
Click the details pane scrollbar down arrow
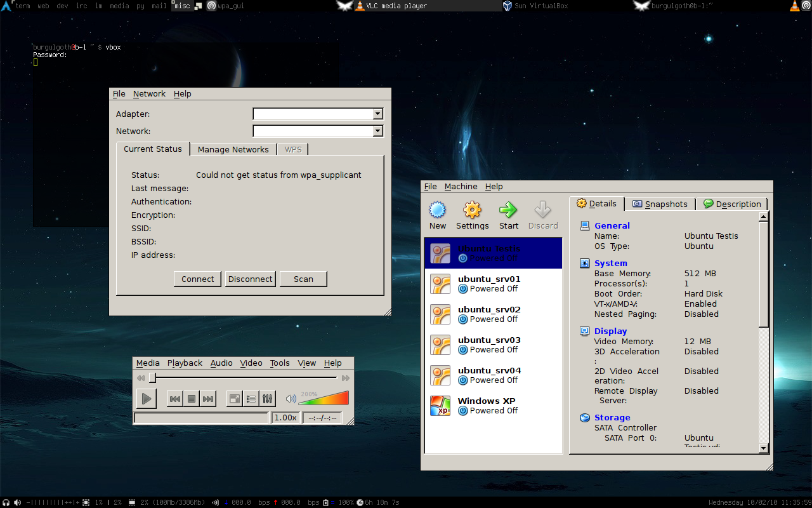click(764, 448)
